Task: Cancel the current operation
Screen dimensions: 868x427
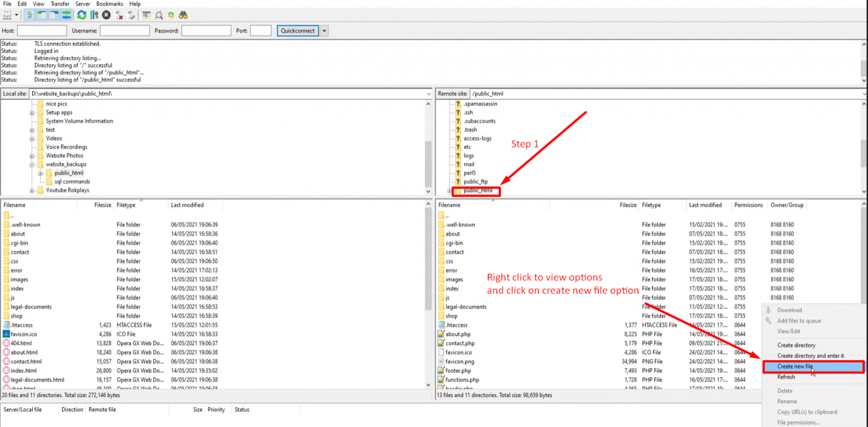Action: (x=106, y=15)
